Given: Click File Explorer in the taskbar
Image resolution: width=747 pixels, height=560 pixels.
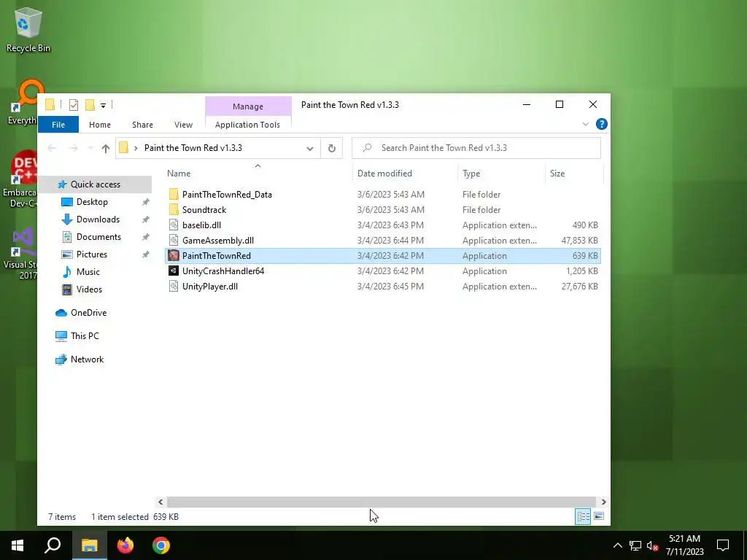Looking at the screenshot, I should coord(89,545).
